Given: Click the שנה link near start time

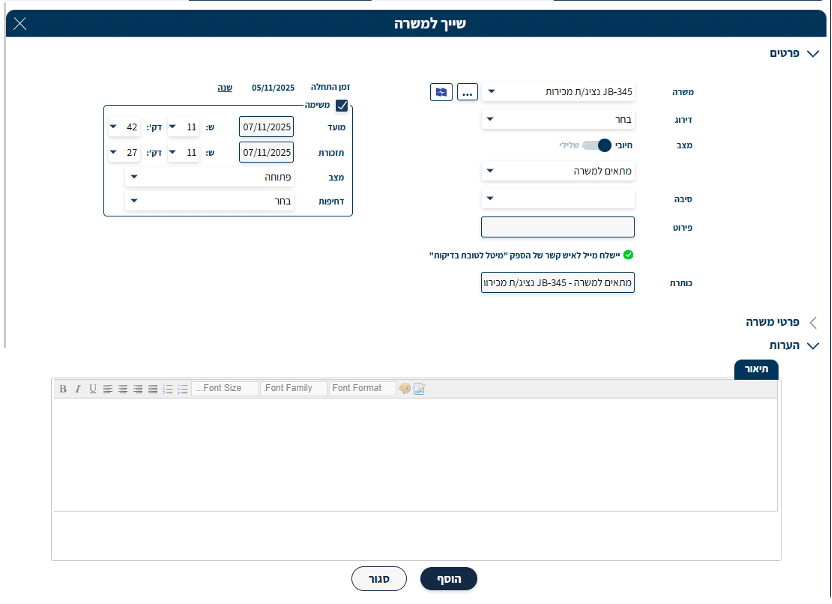Looking at the screenshot, I should click(x=225, y=87).
